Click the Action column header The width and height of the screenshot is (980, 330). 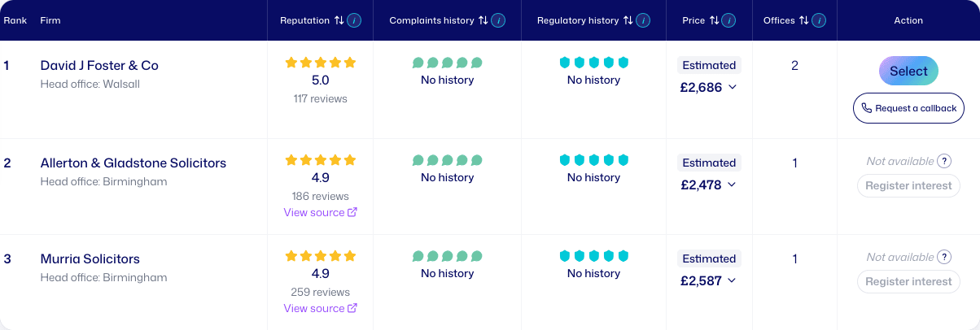coord(908,20)
